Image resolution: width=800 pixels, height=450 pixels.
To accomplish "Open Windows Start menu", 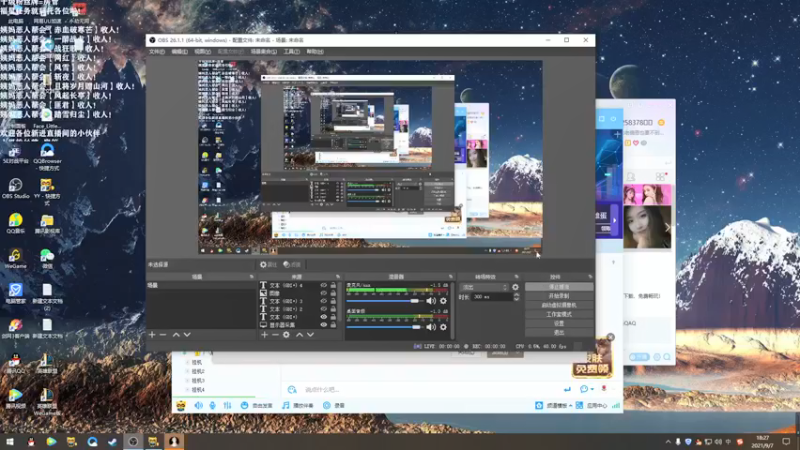I will 10,441.
